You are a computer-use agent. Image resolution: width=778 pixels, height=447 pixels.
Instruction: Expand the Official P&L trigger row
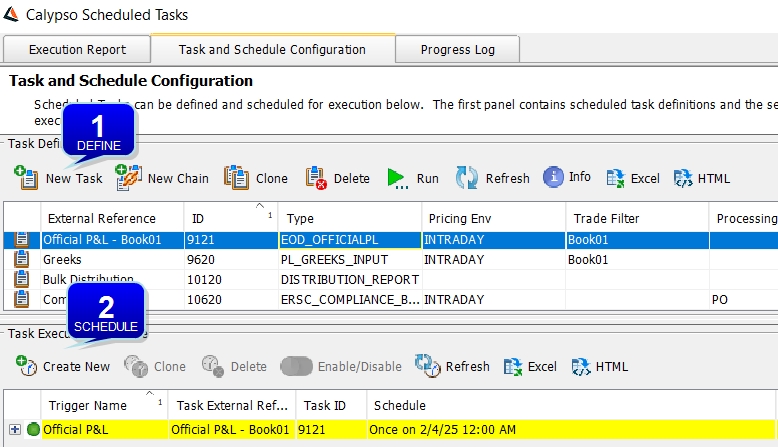(x=15, y=430)
